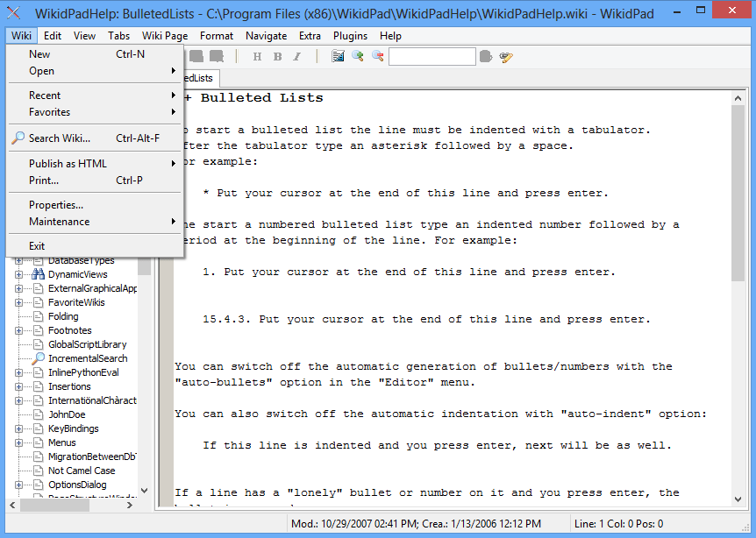The height and width of the screenshot is (538, 756).
Task: Click the page icon beside Folding
Action: coord(39,316)
